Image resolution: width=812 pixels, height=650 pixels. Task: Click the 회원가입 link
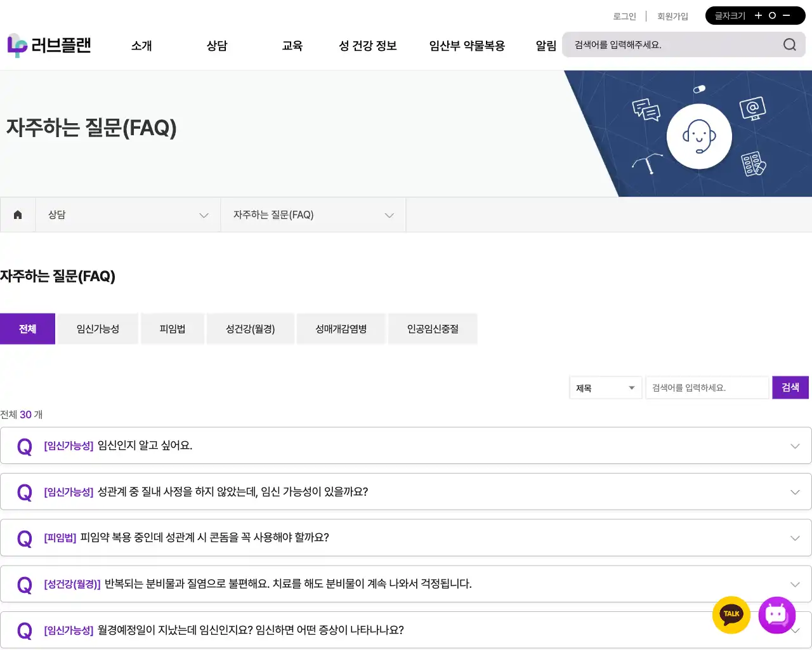coord(672,17)
